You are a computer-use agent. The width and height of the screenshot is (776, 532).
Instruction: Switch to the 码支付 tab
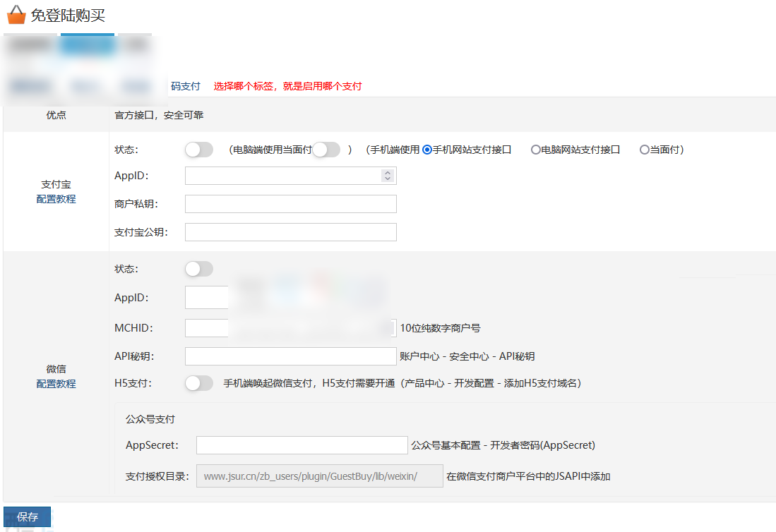[185, 85]
